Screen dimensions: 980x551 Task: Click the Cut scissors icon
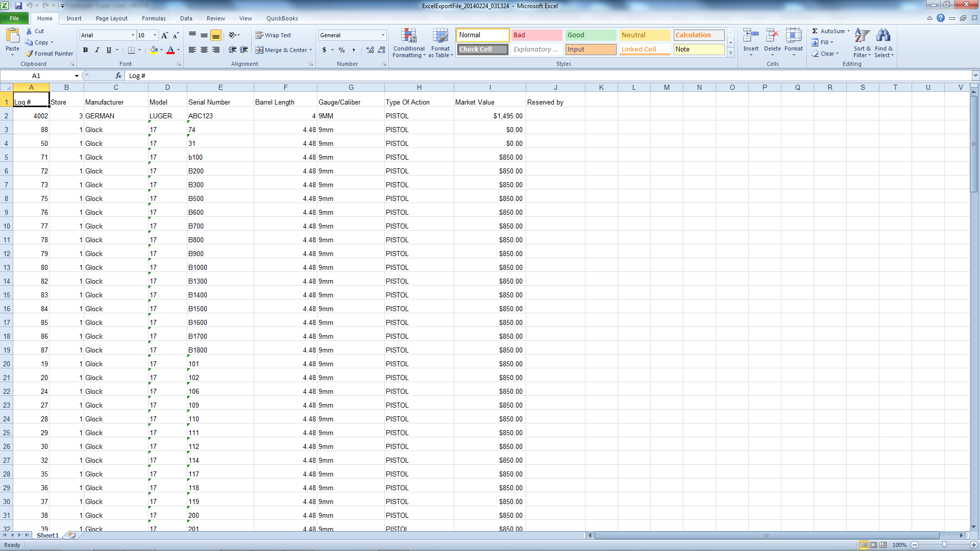(29, 31)
